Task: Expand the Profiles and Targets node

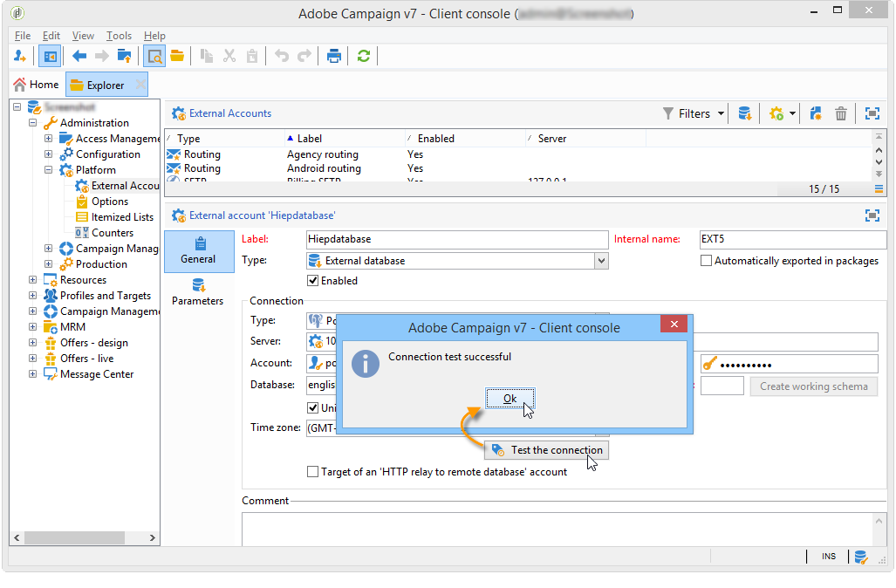Action: [32, 296]
